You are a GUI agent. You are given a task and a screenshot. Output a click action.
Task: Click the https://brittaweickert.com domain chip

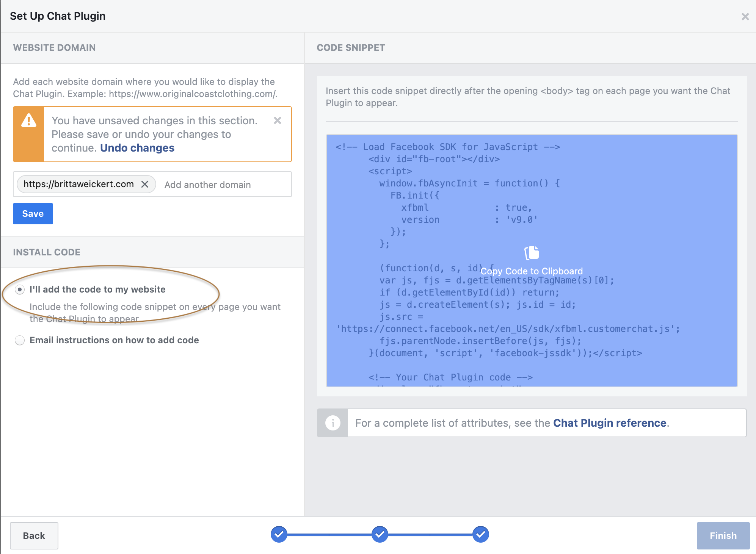tap(78, 184)
